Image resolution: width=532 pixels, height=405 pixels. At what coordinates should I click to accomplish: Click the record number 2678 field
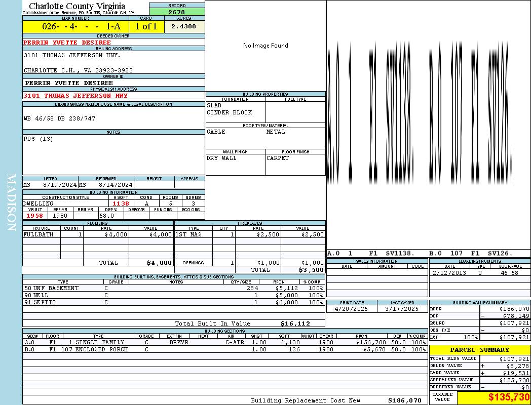177,12
